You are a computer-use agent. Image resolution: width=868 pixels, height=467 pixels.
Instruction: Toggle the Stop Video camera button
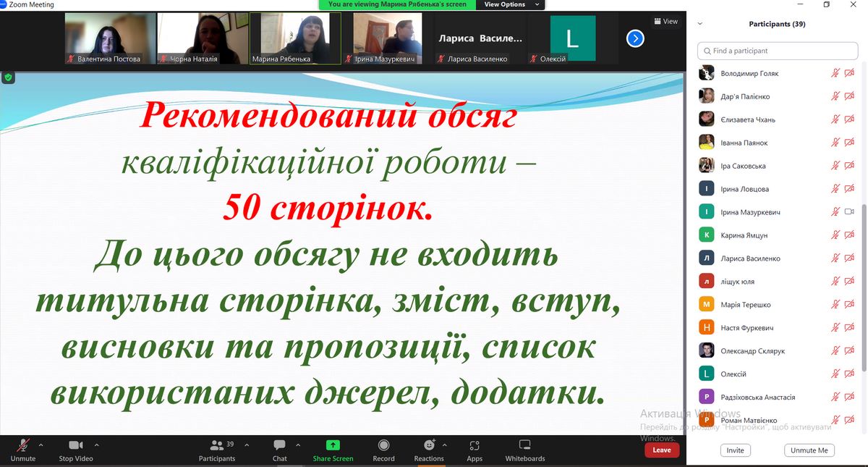[x=75, y=445]
